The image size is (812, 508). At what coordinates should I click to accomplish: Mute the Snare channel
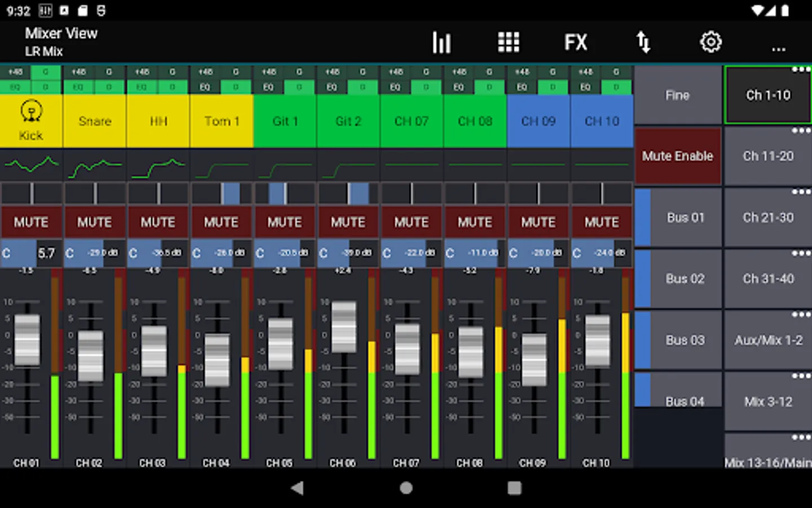click(x=95, y=222)
